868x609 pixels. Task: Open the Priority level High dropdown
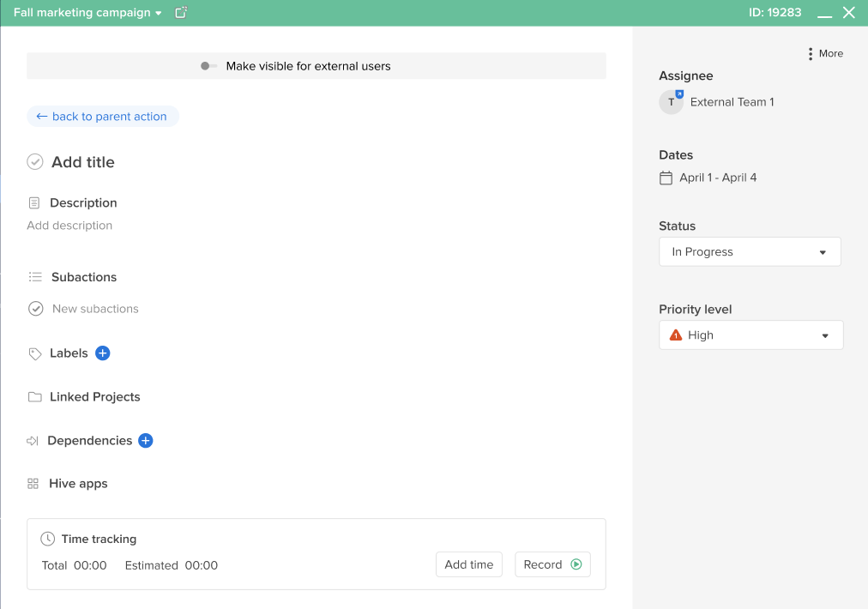pos(751,335)
